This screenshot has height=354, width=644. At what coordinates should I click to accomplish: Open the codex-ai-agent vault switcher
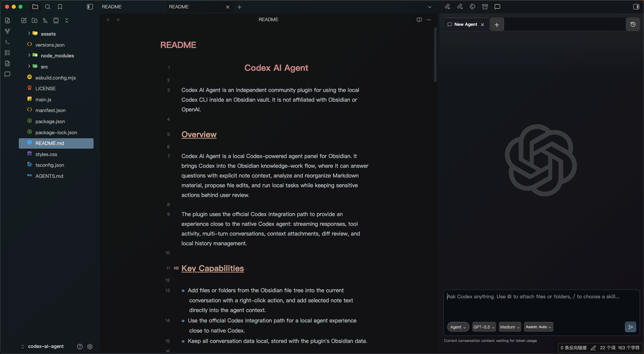point(42,347)
